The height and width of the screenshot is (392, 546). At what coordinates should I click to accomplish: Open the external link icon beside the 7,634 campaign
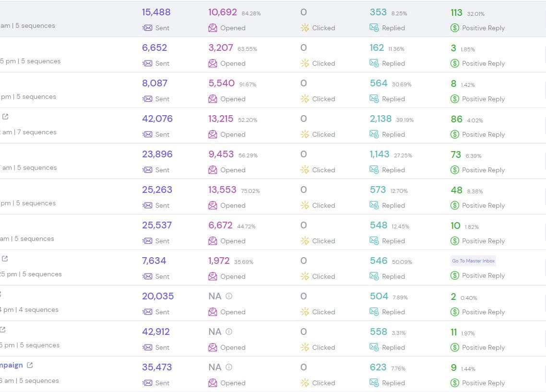click(5, 258)
